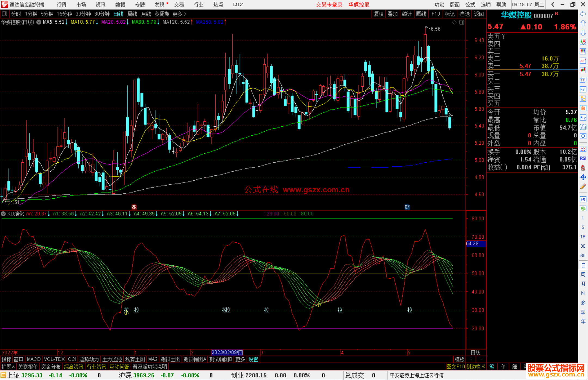Click the left arrow sidebar icon

click(x=583, y=14)
